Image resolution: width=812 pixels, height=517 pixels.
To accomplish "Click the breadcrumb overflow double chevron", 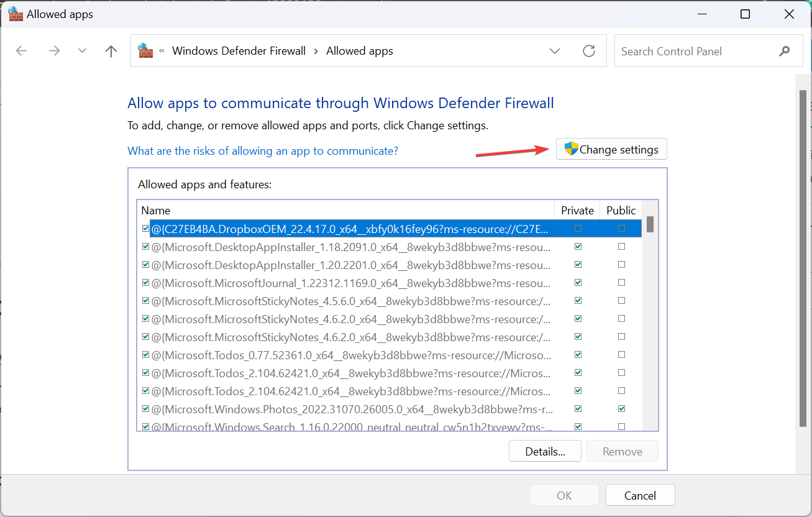I will [x=162, y=51].
